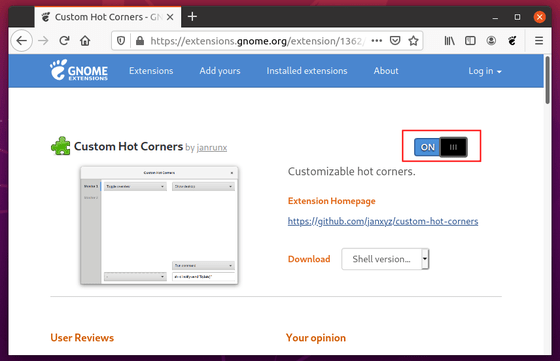This screenshot has width=560, height=361.
Task: Open page actions three-dot menu
Action: coord(377,41)
